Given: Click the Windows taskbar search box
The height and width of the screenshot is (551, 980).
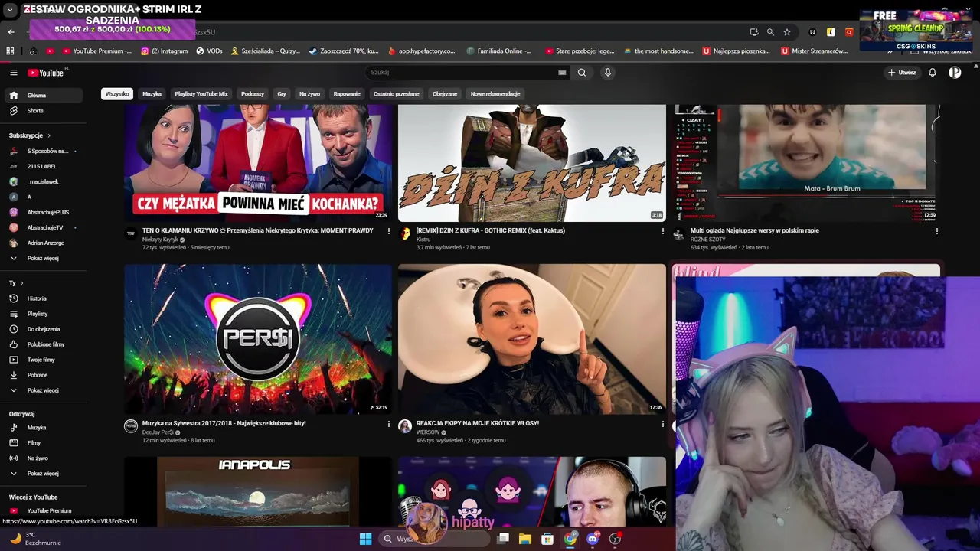Looking at the screenshot, I should pyautogui.click(x=434, y=539).
